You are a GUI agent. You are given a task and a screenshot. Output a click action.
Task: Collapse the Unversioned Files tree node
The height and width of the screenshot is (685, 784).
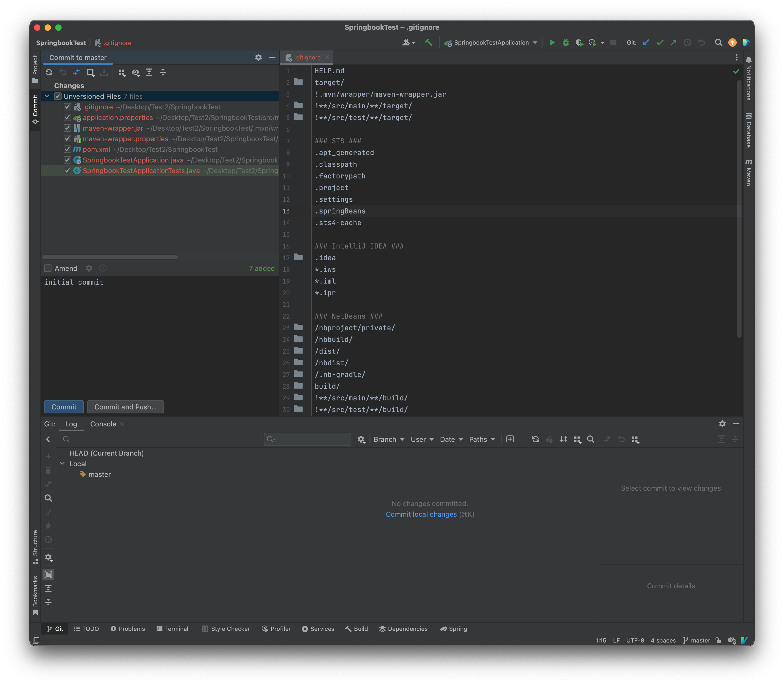[47, 96]
